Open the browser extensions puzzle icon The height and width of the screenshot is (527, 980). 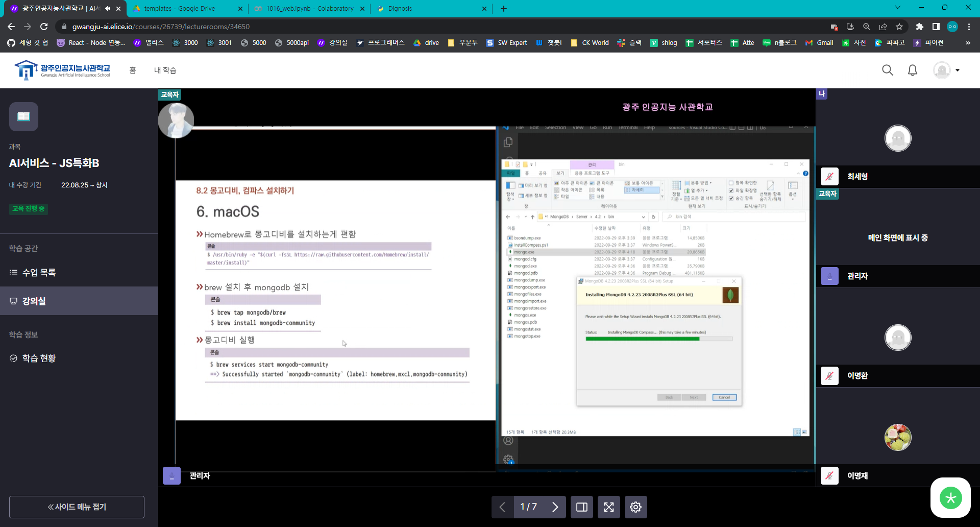click(919, 27)
